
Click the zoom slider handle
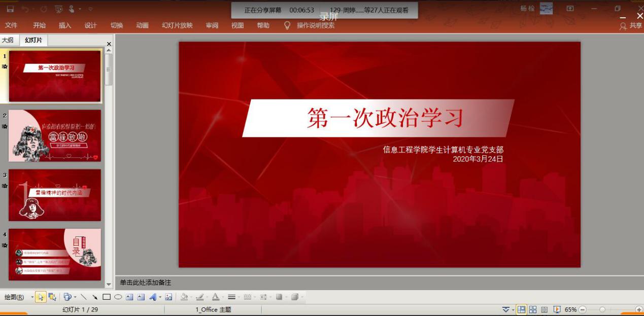602,309
